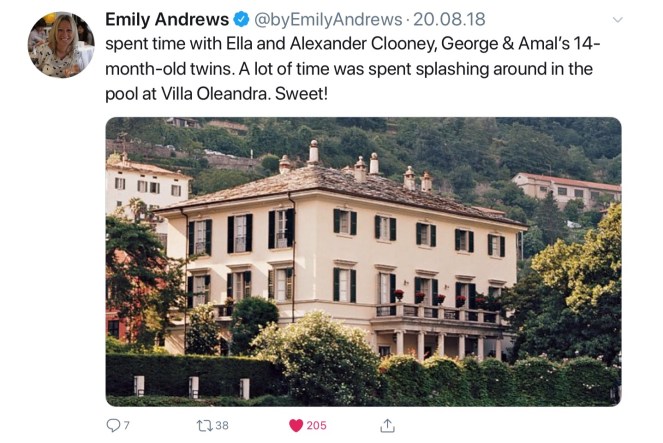The image size is (663, 443).
Task: Click the retweet count showing 38
Action: 221,425
